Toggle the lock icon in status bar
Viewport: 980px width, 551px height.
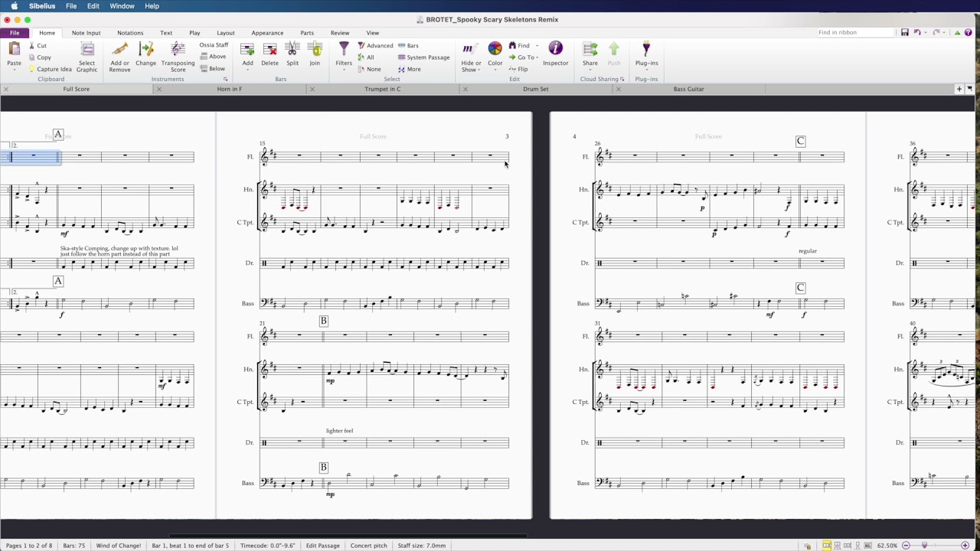click(807, 546)
